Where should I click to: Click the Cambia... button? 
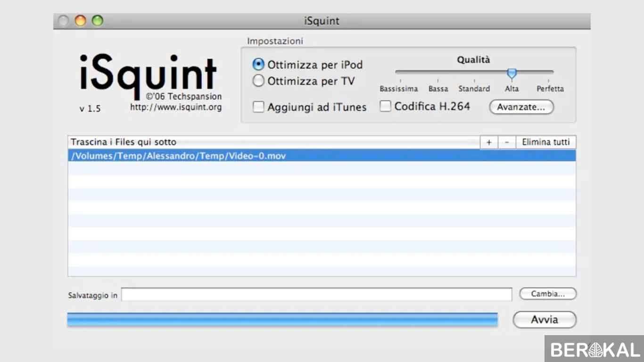point(548,294)
